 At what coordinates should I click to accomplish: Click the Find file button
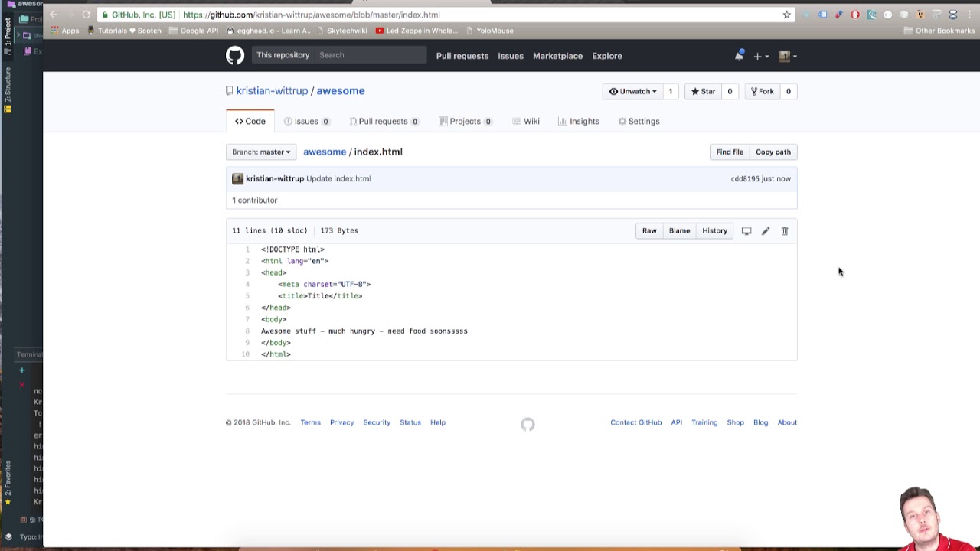[730, 152]
